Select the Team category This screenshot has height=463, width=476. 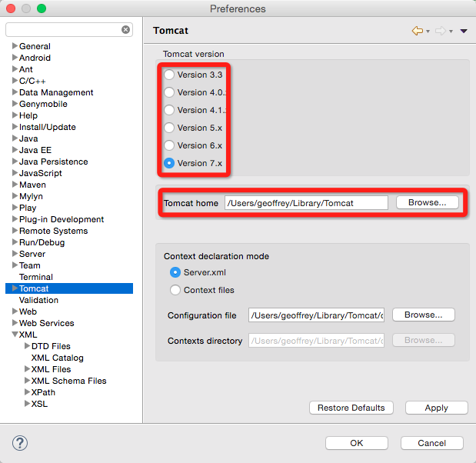[30, 265]
